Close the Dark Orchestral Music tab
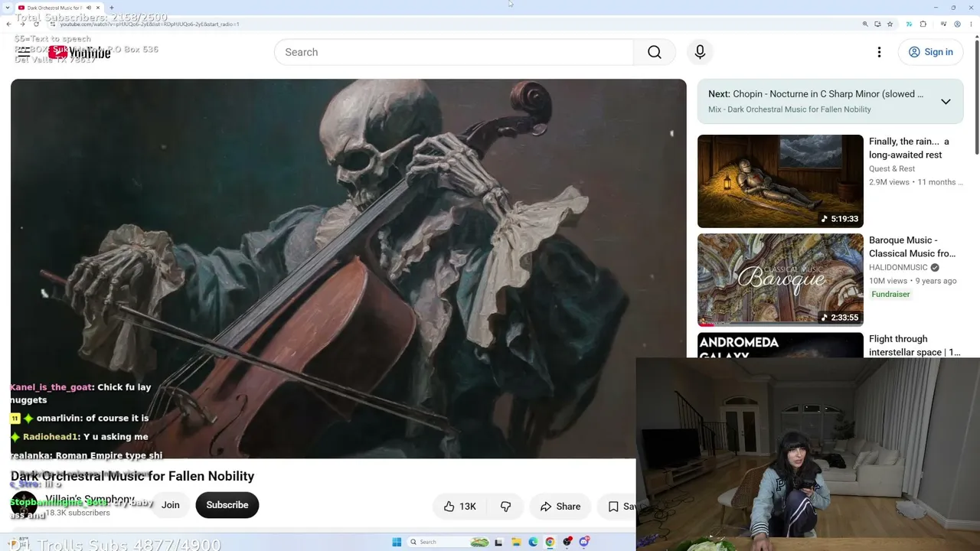 tap(98, 8)
